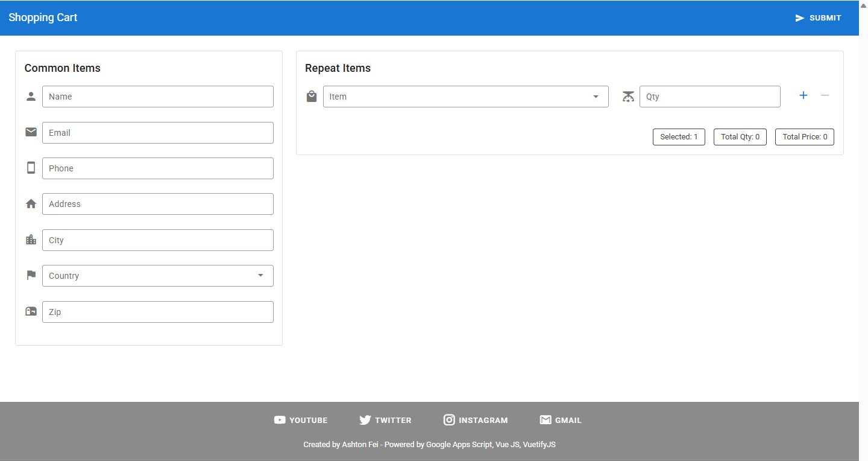Viewport: 868px width, 461px height.
Task: Click the Created by Ashton Fei footer text
Action: (429, 445)
